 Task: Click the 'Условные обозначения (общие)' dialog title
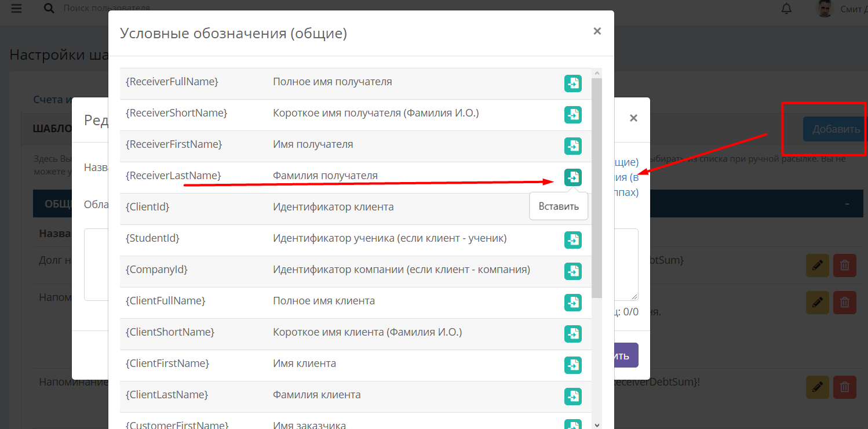click(x=234, y=33)
